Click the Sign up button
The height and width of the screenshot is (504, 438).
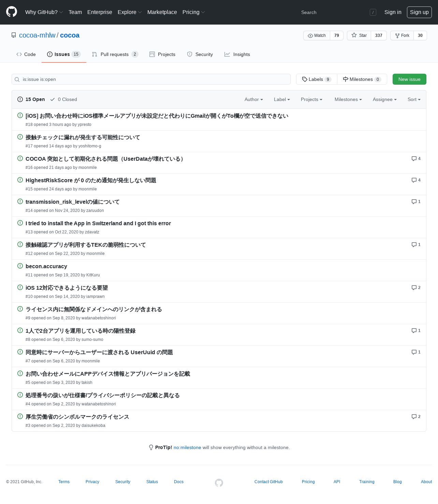click(x=419, y=12)
